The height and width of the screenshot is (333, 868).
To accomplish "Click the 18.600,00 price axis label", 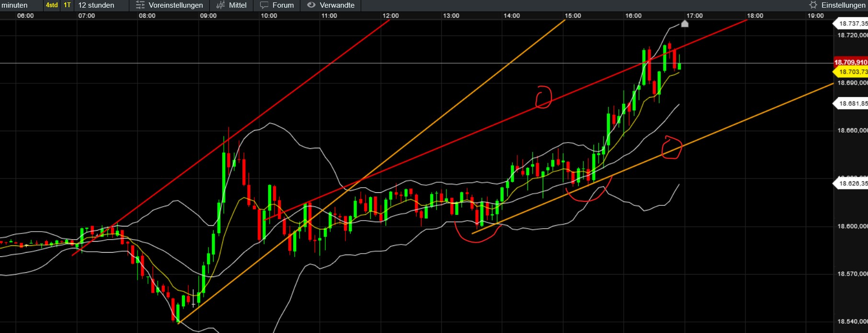I will point(852,226).
